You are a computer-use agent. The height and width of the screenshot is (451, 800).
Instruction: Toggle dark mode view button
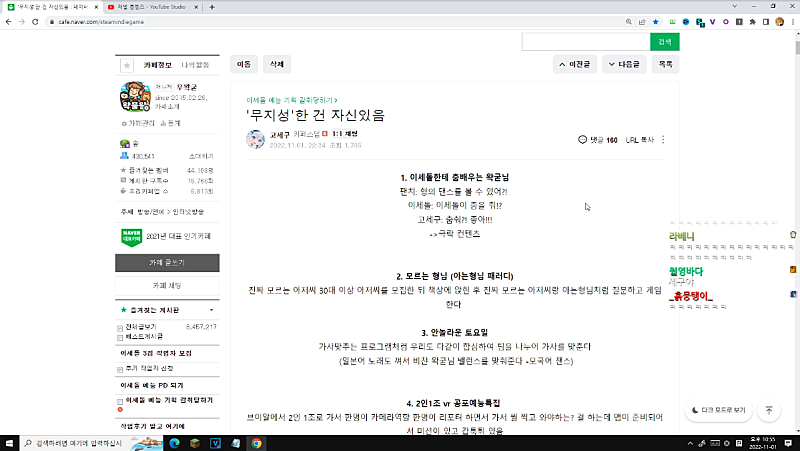coord(718,410)
